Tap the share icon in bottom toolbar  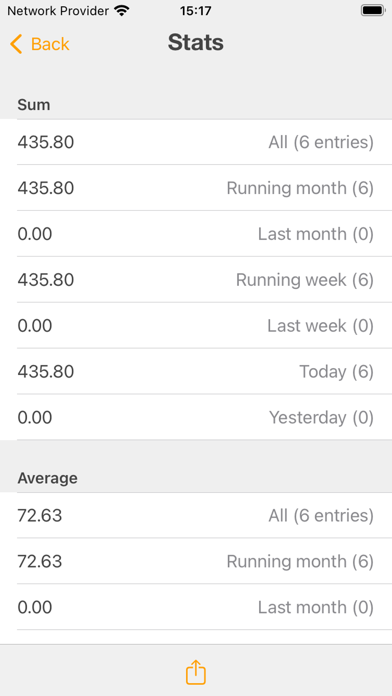click(196, 672)
